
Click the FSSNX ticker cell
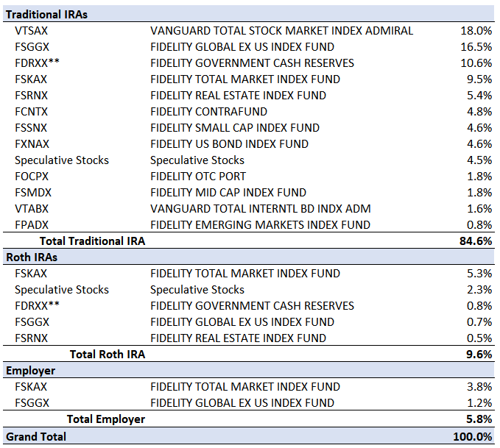click(x=31, y=128)
